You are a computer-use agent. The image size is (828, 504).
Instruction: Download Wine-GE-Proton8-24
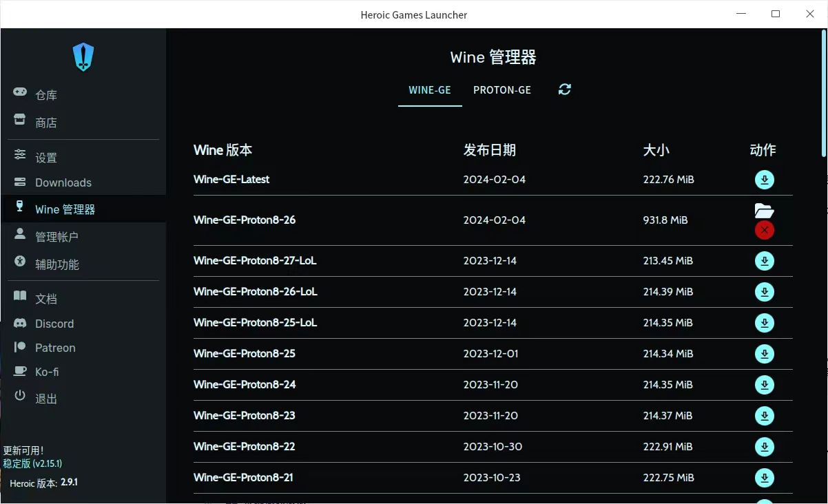(x=765, y=385)
